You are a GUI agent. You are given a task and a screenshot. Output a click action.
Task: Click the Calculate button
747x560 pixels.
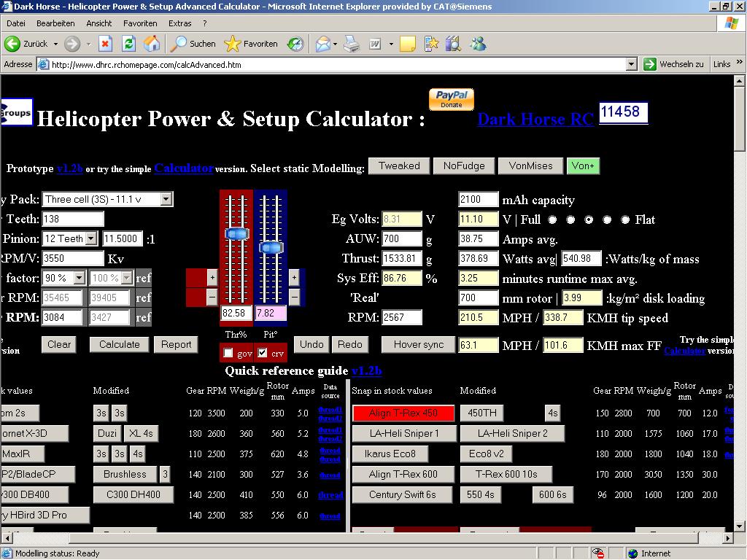coord(119,345)
